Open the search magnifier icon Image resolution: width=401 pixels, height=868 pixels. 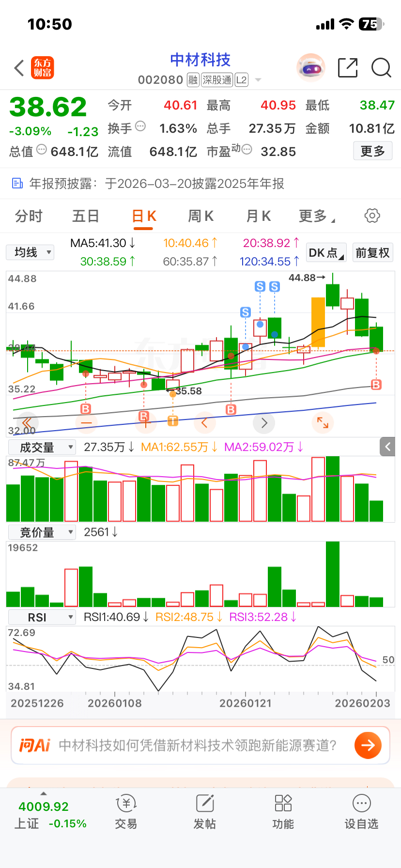tap(381, 68)
